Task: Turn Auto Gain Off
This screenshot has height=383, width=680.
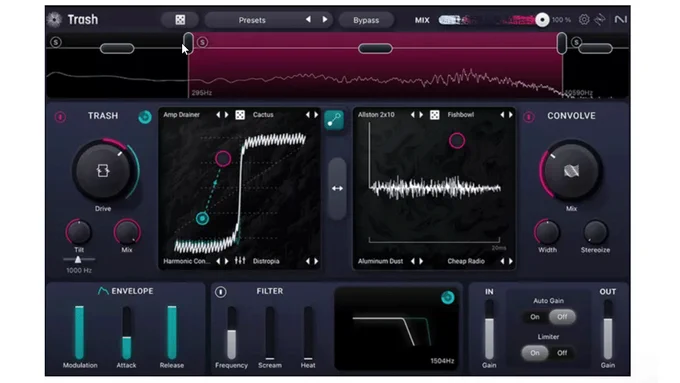Action: (x=562, y=317)
